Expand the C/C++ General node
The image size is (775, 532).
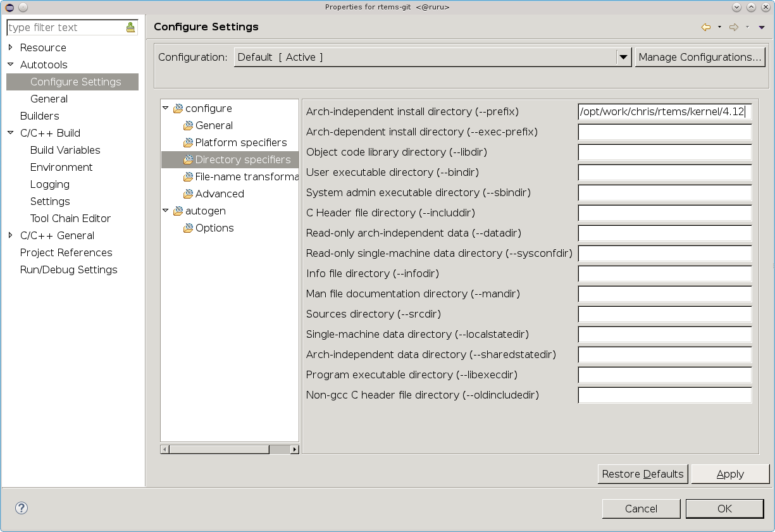(11, 235)
